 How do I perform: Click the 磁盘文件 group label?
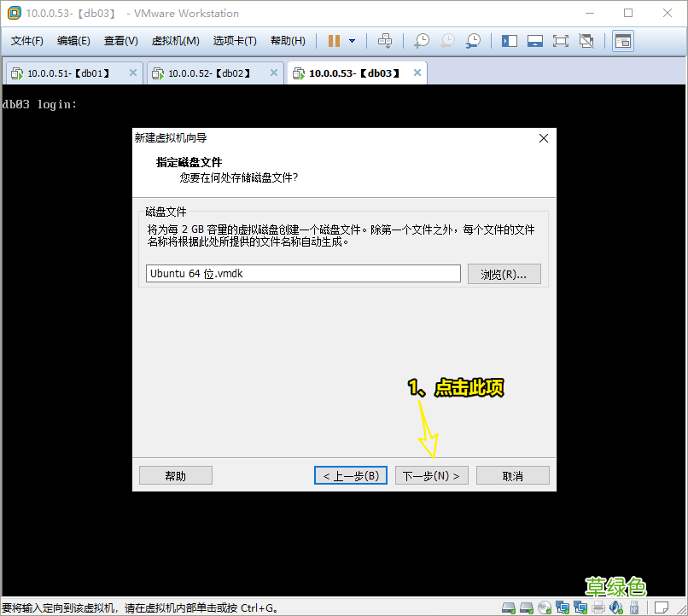coord(166,212)
